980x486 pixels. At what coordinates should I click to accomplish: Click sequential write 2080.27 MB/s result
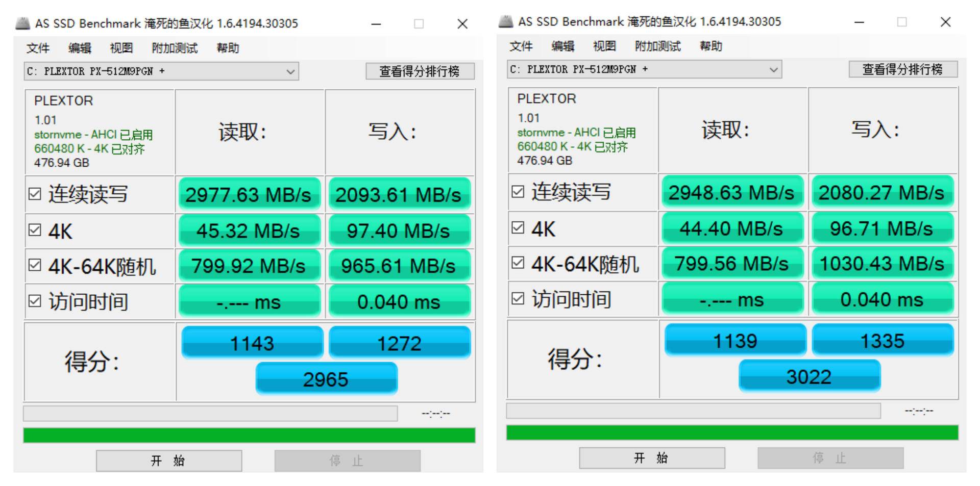point(882,192)
